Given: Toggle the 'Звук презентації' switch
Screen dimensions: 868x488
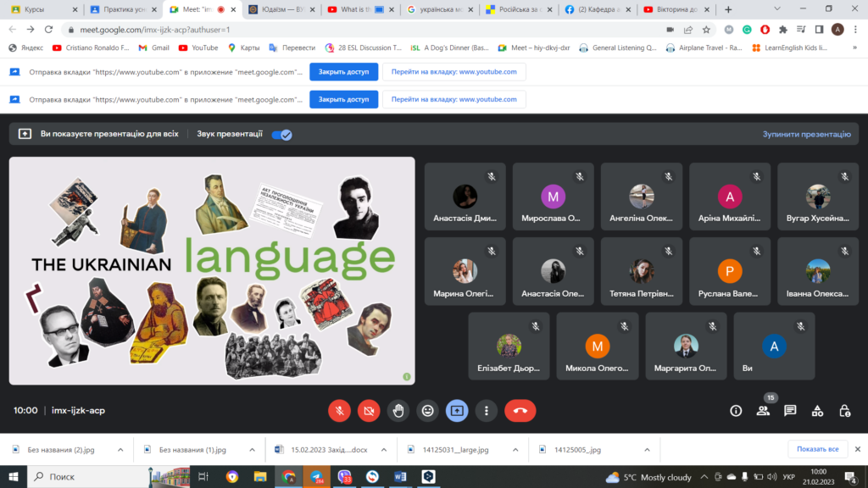Looking at the screenshot, I should pos(281,135).
